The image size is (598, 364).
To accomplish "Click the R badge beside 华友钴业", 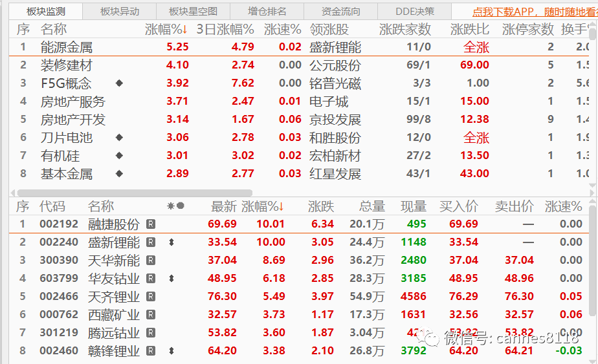I will coord(151,278).
